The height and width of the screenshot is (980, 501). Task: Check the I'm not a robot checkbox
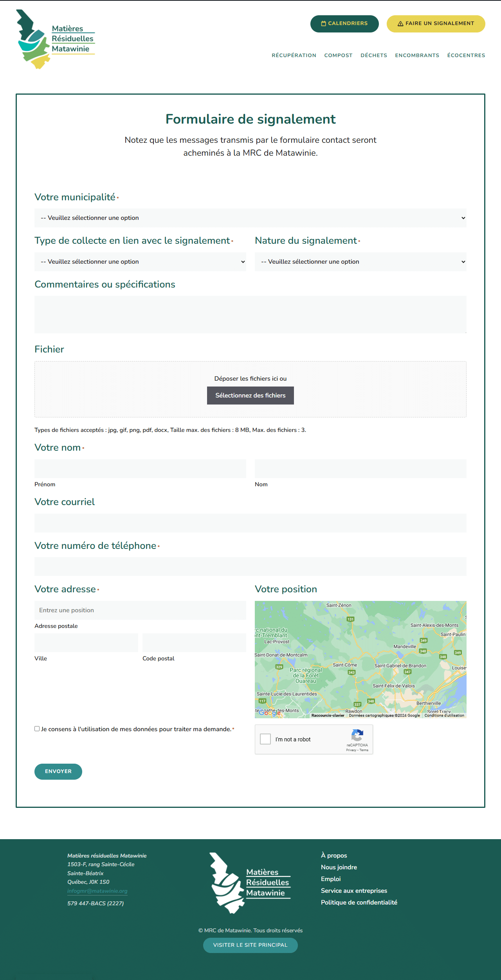(265, 739)
